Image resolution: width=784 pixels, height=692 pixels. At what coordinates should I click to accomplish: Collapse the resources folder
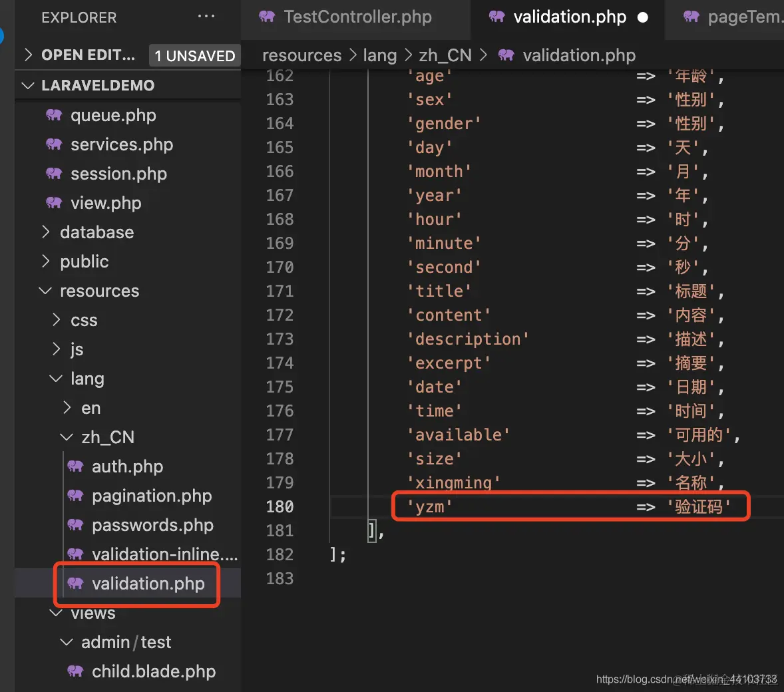click(45, 291)
